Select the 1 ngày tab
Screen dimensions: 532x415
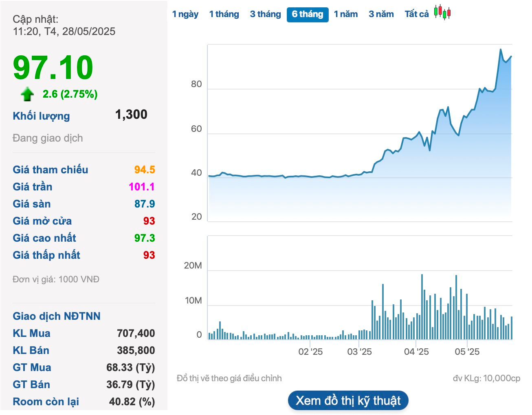coord(185,14)
